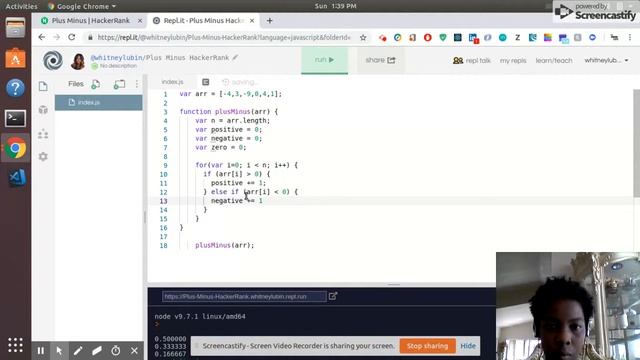
Task: Add a new folder icon
Action: tap(119, 84)
